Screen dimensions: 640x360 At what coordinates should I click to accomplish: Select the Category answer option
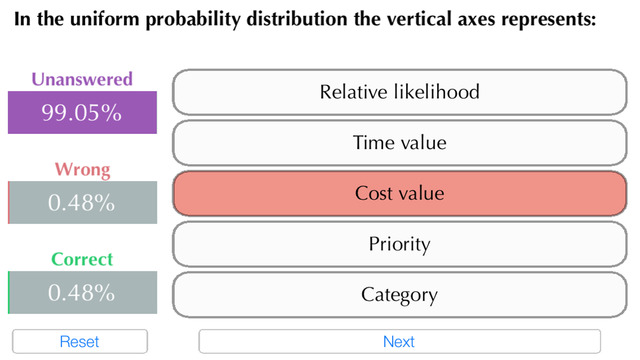[400, 295]
